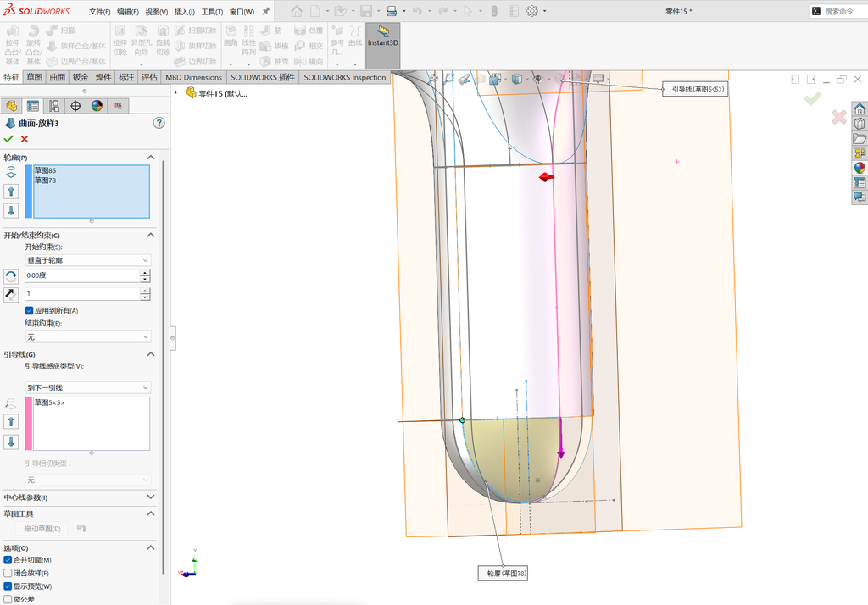Viewport: 868px width, 605px height.
Task: Open Appearances color ball in task pane
Action: pyautogui.click(x=860, y=168)
